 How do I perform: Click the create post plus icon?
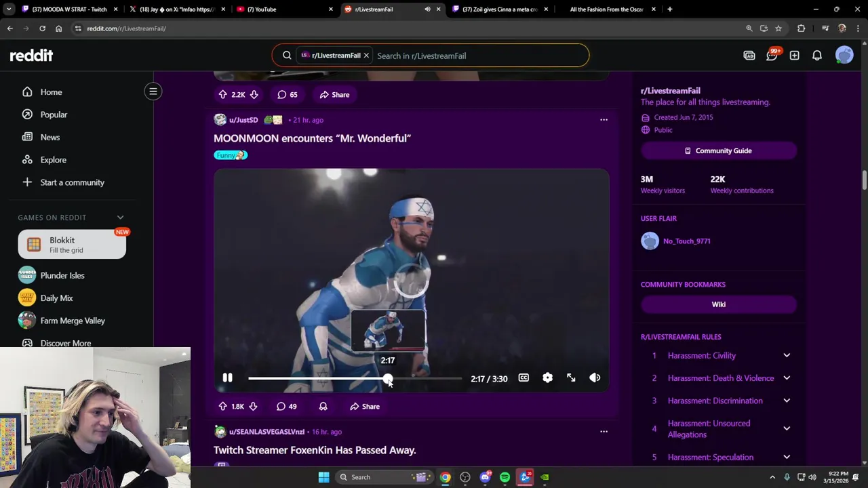coord(794,56)
